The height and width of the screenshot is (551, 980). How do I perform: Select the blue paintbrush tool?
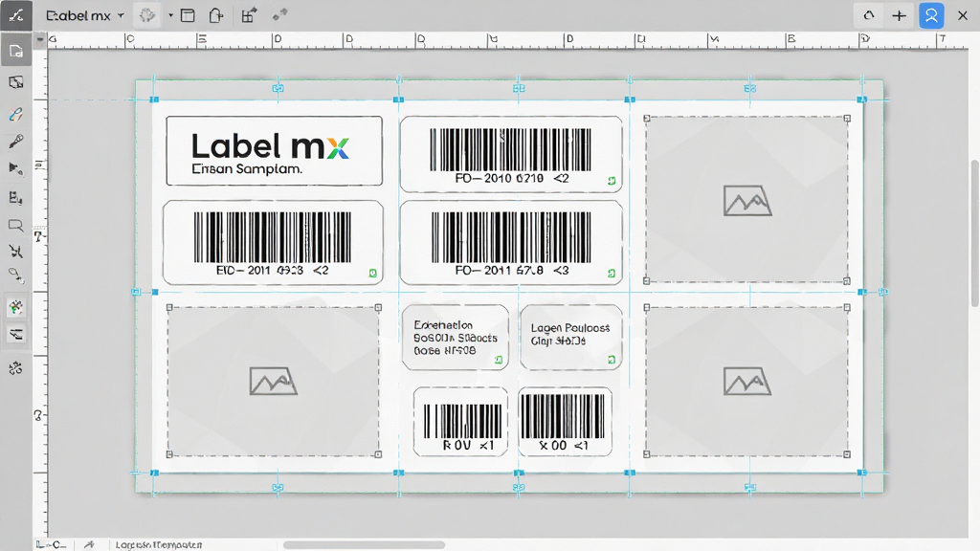coord(16,115)
